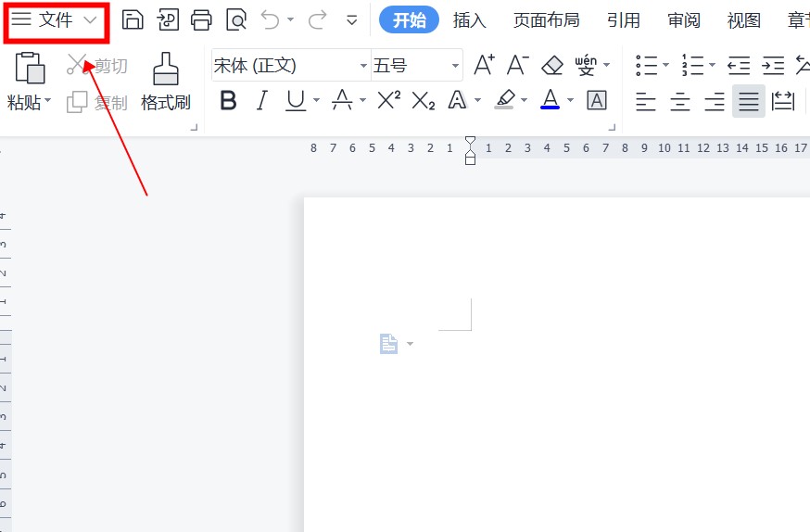Apply blue font color
The height and width of the screenshot is (532, 810).
click(x=551, y=99)
